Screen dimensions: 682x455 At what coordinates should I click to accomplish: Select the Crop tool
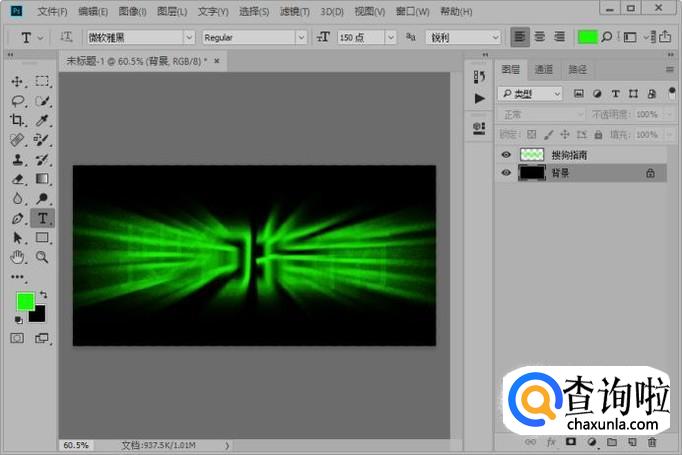click(17, 120)
